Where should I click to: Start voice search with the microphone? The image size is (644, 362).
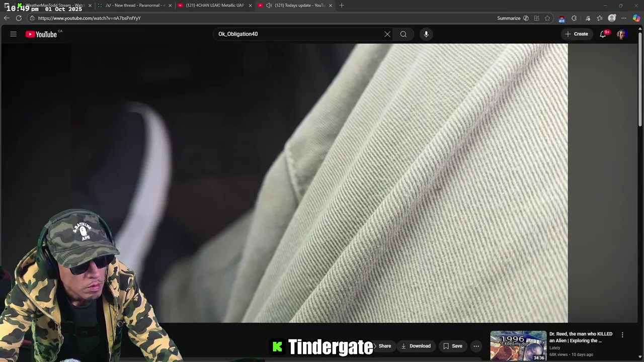coord(426,34)
